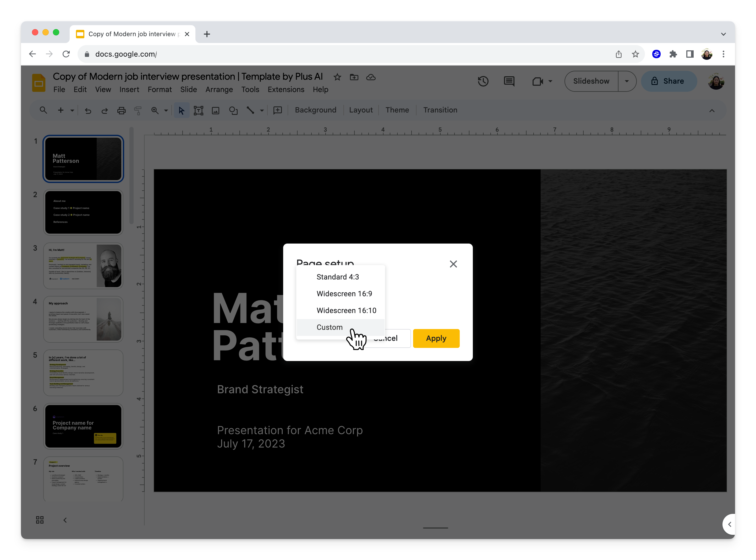Open a new browser tab
The width and height of the screenshot is (756, 560).
coord(207,34)
